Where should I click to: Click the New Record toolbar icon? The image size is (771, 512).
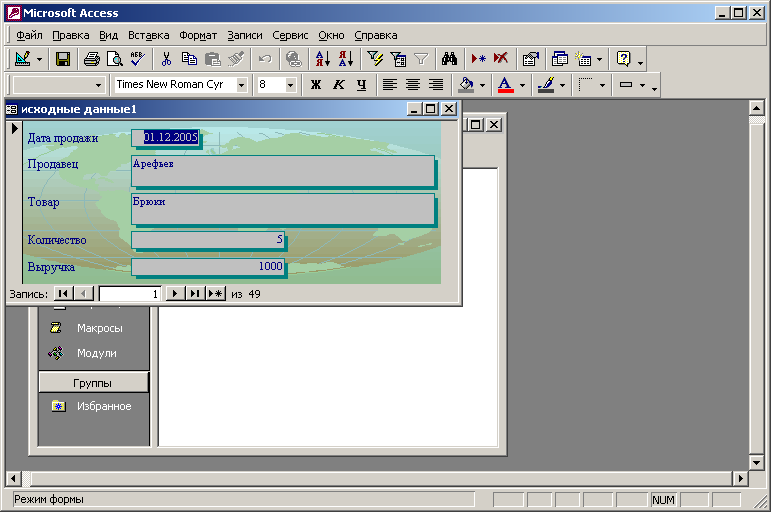[x=478, y=60]
